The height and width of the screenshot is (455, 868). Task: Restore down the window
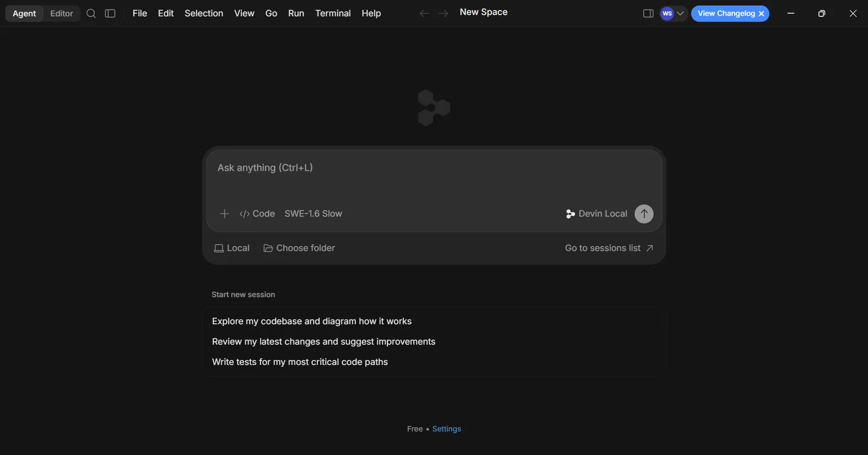821,14
